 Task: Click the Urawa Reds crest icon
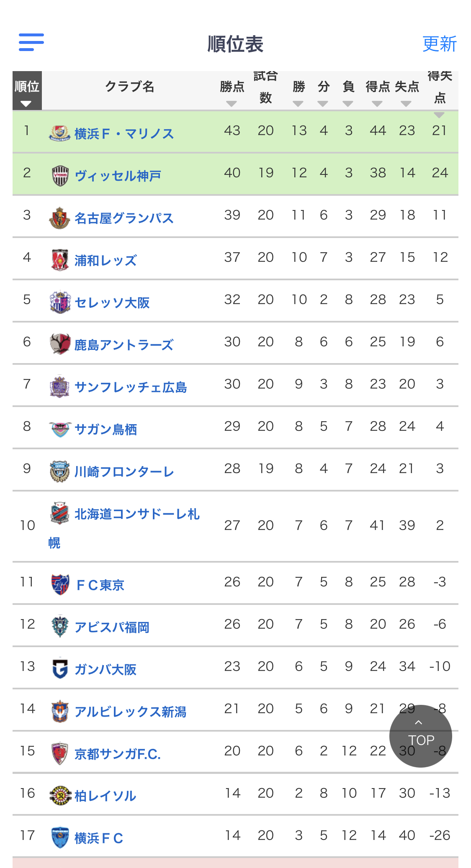(x=60, y=260)
